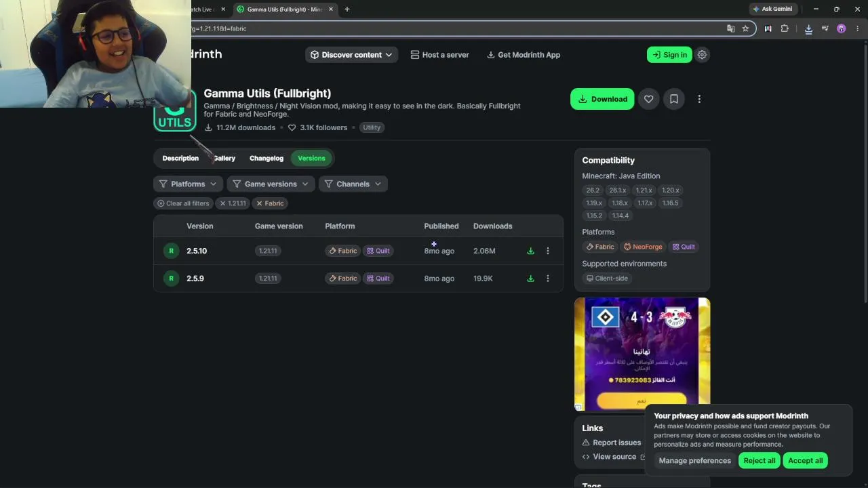Open the Chrome extensions puzzle icon

pos(785,28)
